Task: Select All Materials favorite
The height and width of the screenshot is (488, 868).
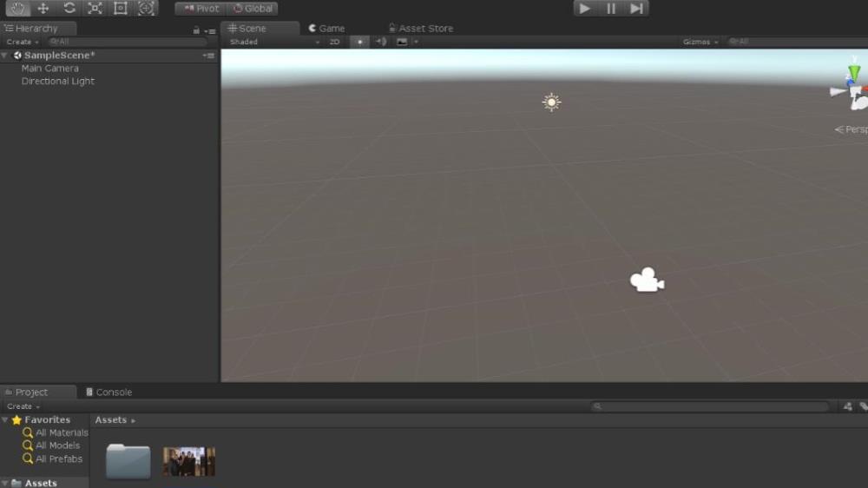Action: 56,432
